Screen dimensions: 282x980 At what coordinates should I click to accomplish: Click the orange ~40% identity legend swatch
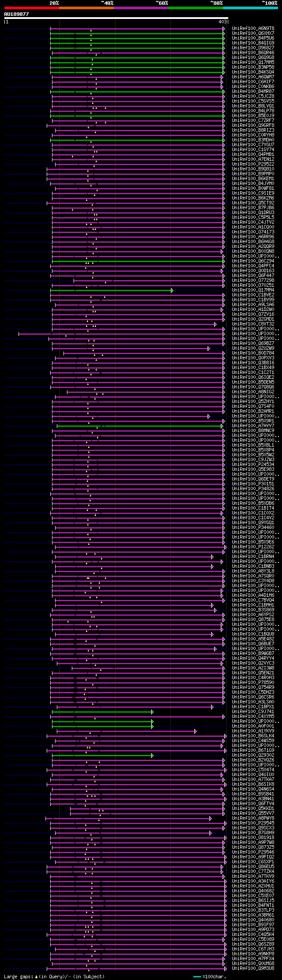pos(86,8)
